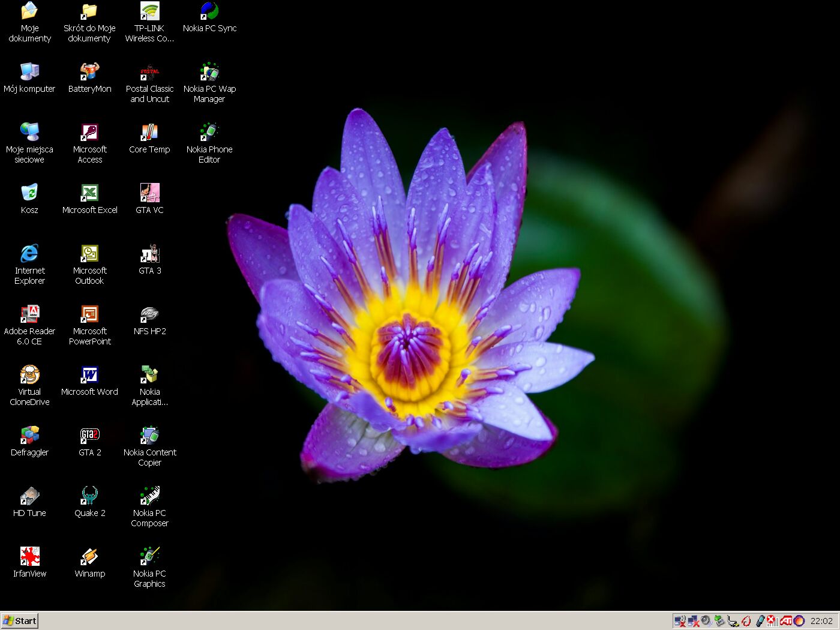This screenshot has width=840, height=630.
Task: Click the leftmost disconnected wireless tray icon
Action: tap(680, 621)
